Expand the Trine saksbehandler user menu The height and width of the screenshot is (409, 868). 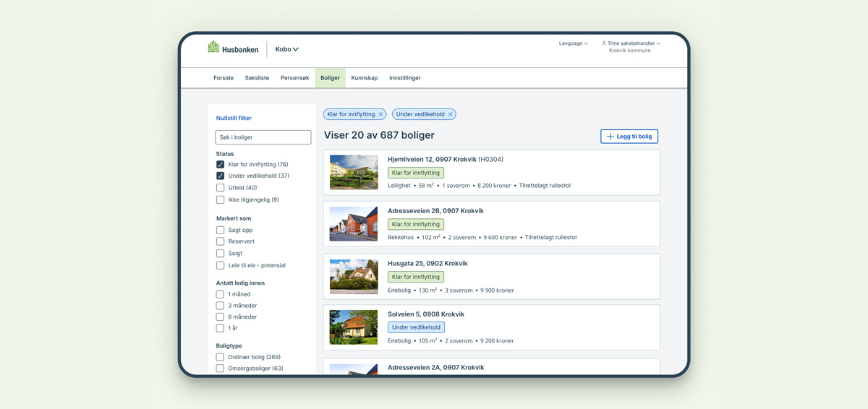click(x=634, y=43)
